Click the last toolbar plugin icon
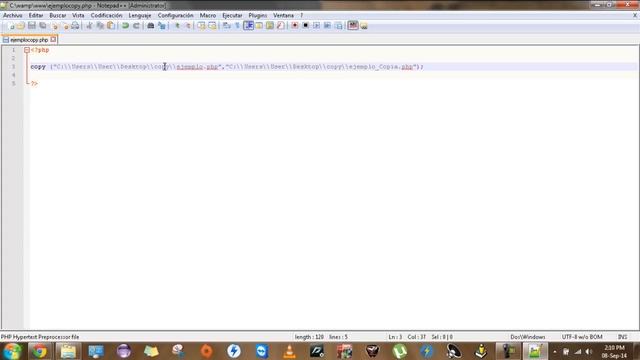 tap(364, 26)
